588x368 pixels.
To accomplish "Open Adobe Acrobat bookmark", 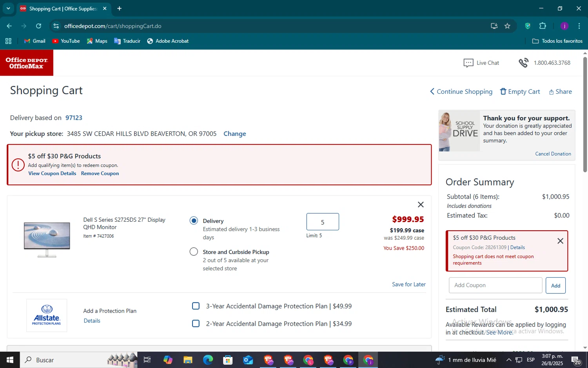I will pos(168,41).
